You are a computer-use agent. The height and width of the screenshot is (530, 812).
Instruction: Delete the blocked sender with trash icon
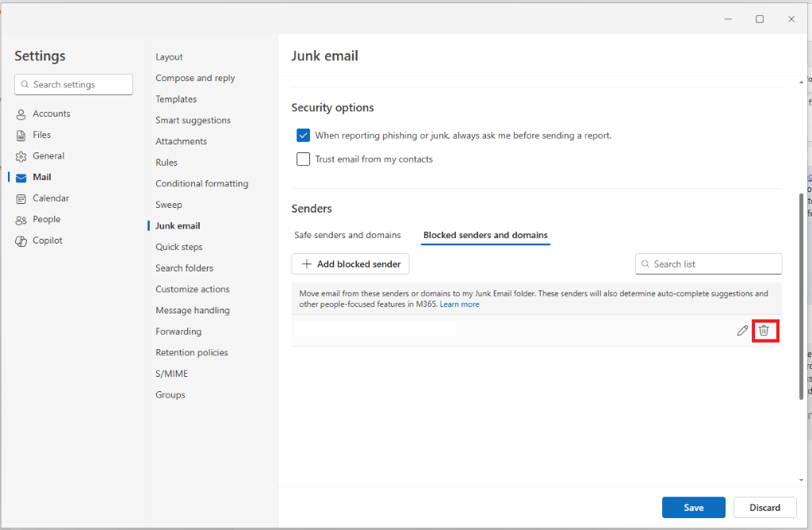tap(764, 331)
